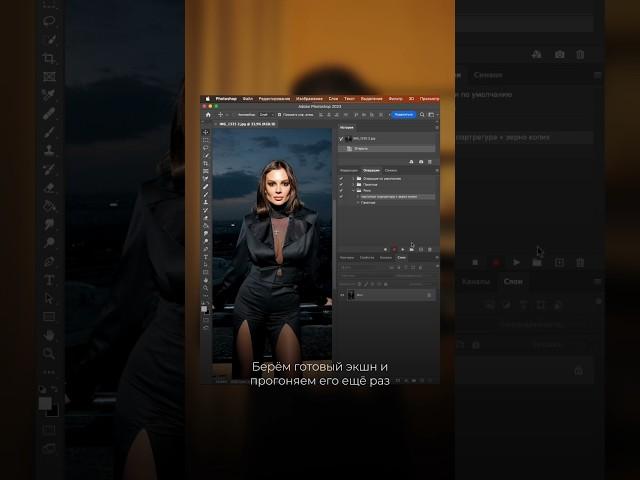Switch to the Каналы tab

[386, 258]
